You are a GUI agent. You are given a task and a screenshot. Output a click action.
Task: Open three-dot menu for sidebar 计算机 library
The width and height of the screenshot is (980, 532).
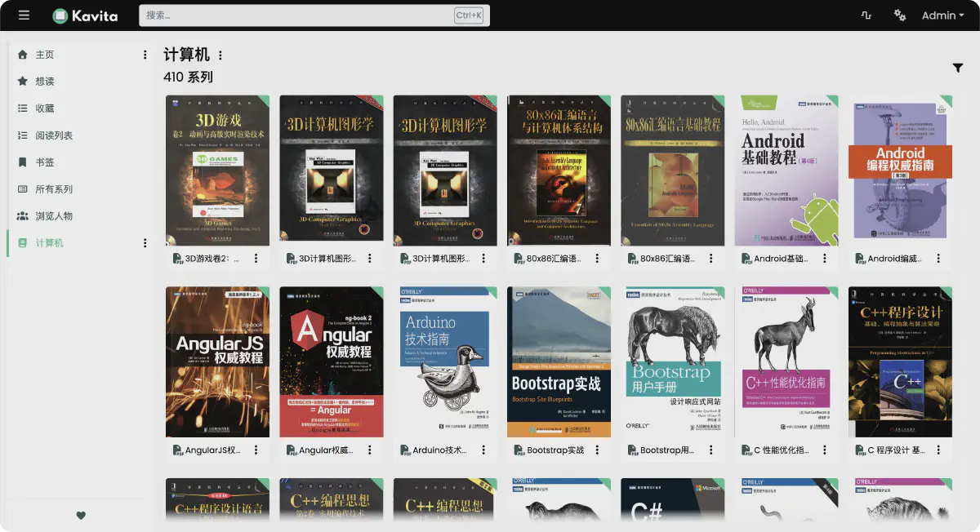[145, 243]
